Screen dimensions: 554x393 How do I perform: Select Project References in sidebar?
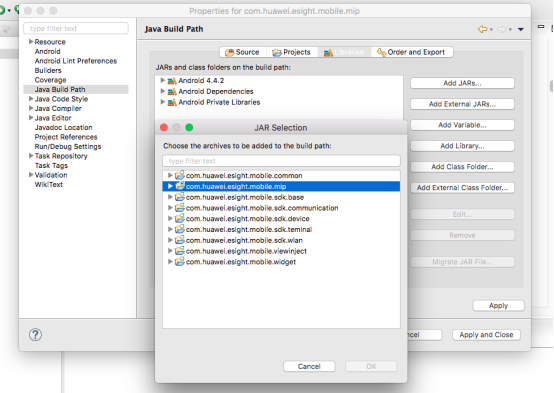(x=66, y=137)
